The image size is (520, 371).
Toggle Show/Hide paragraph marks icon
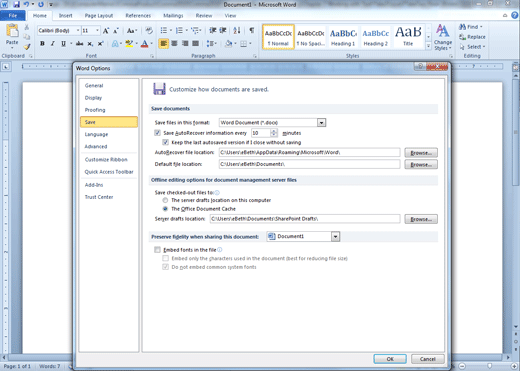[252, 31]
